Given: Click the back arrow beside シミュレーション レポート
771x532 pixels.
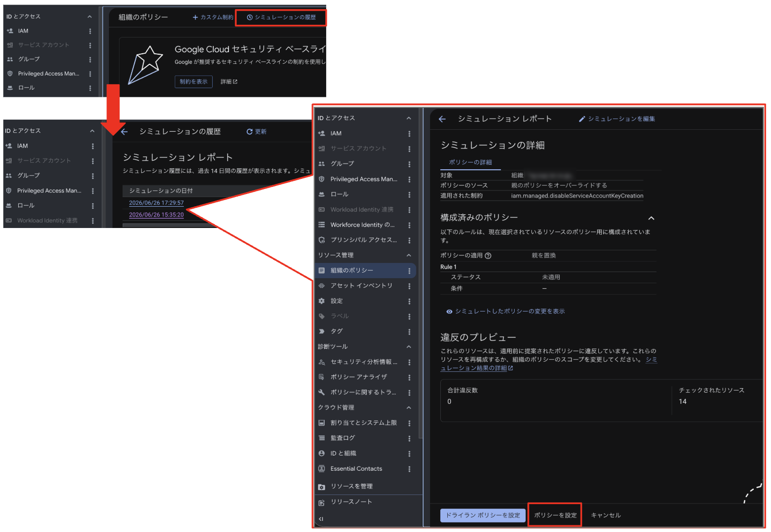Looking at the screenshot, I should pyautogui.click(x=442, y=119).
